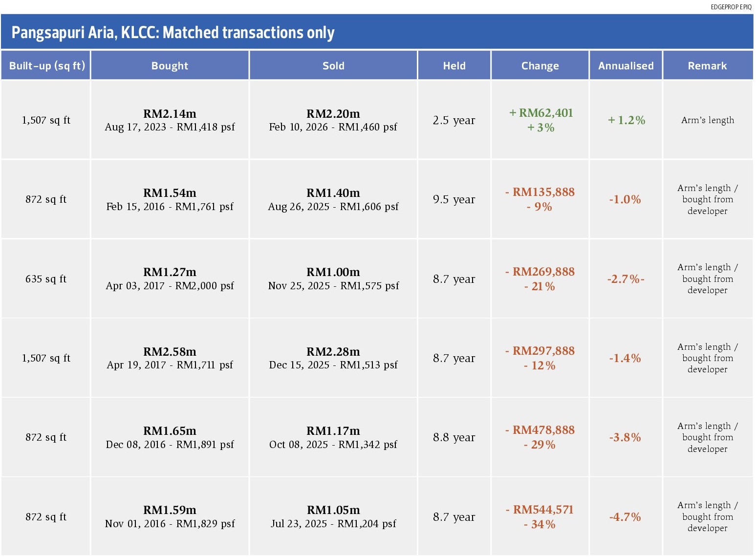
Task: Click the Sold column header
Action: click(333, 65)
